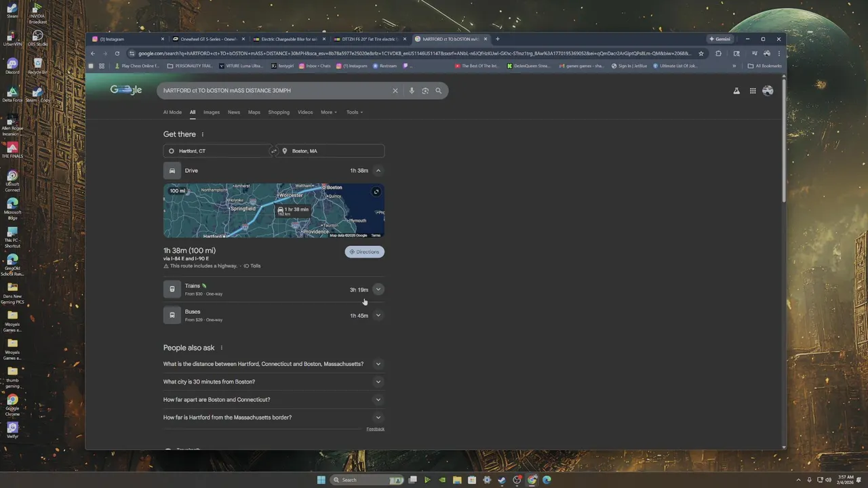Screen dimensions: 868x488
Task: Open the taskbar clock and date
Action: coord(845,480)
